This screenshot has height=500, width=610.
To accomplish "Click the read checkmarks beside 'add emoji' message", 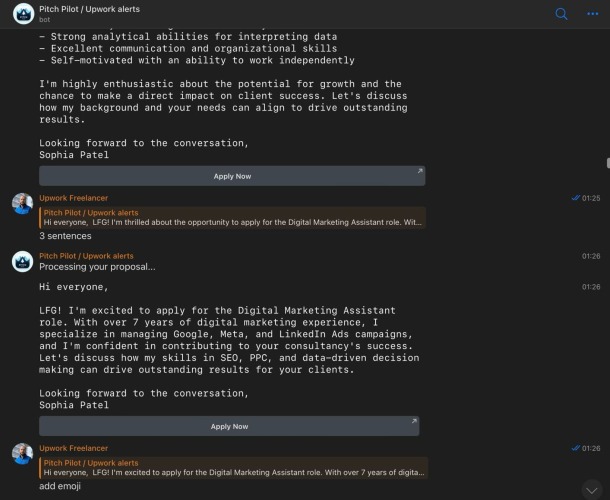I will tap(576, 448).
